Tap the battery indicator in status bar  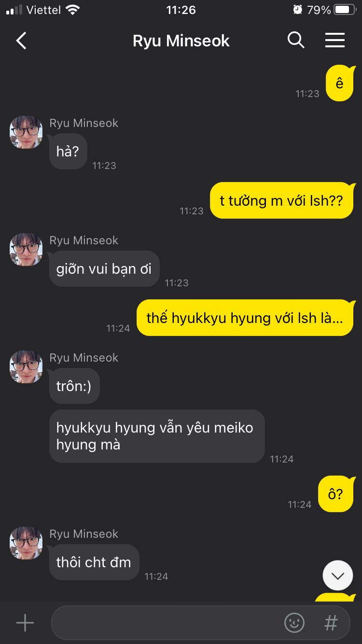344,10
